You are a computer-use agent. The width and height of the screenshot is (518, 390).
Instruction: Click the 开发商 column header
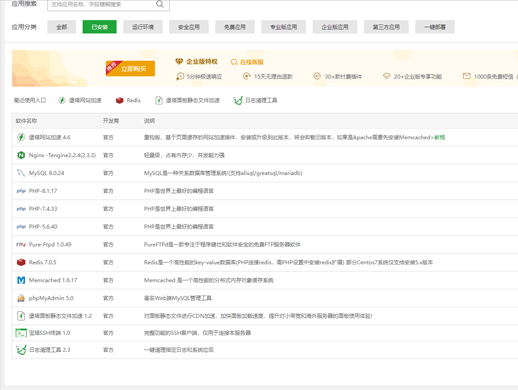[x=111, y=121]
